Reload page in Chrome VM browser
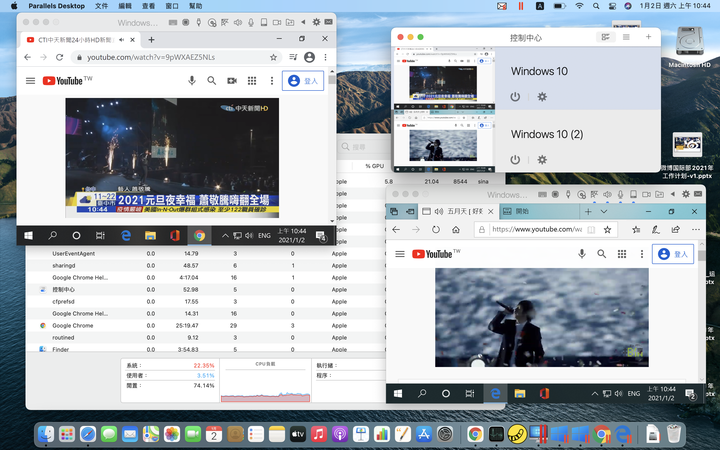This screenshot has width=720, height=450. coord(59,57)
